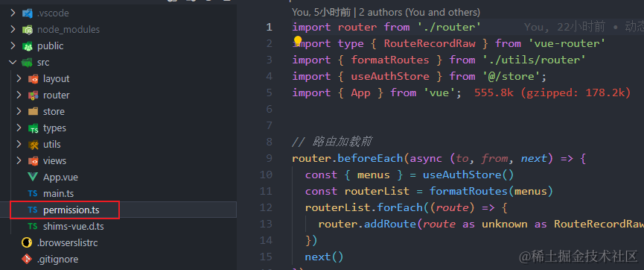
Task: Click 'App' import name on line 5
Action: click(360, 93)
